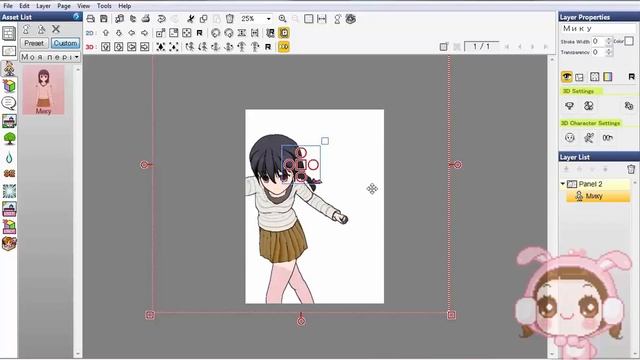This screenshot has width=640, height=360.
Task: Click the 3D rotate camera right icon
Action: [144, 47]
